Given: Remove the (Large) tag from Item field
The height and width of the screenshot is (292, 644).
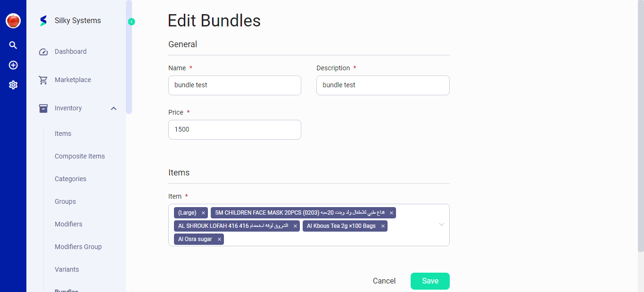Looking at the screenshot, I should tap(203, 213).
